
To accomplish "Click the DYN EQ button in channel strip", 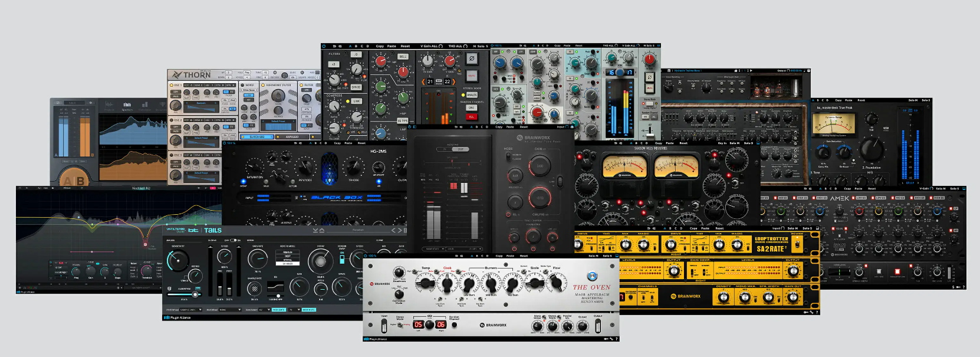I will pyautogui.click(x=356, y=87).
